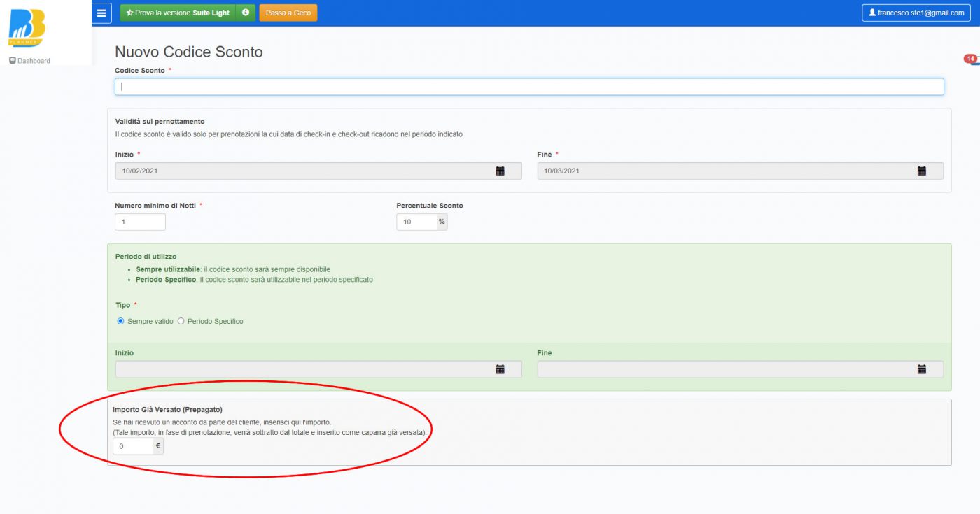Click the Periodo di utilizzo Inizio date field
The width and height of the screenshot is (980, 514).
coord(318,369)
